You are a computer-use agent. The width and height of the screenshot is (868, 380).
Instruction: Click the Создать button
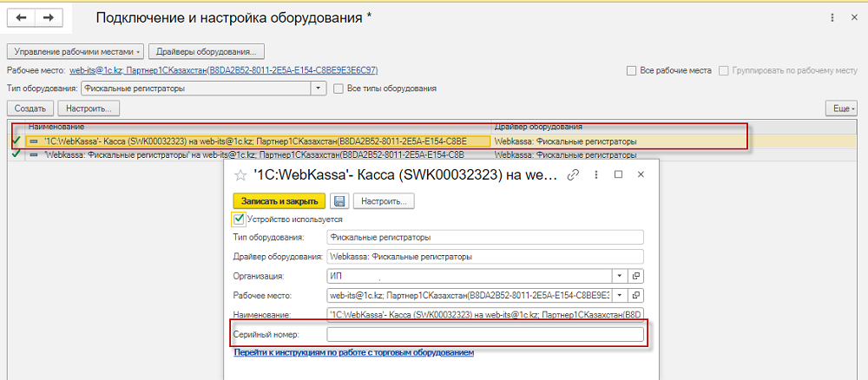click(x=30, y=108)
